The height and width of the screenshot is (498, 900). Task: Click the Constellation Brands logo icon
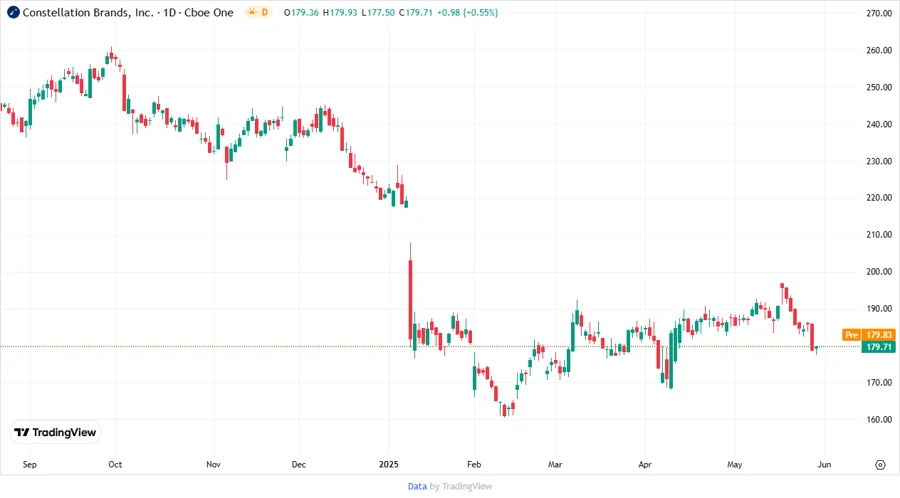[13, 12]
